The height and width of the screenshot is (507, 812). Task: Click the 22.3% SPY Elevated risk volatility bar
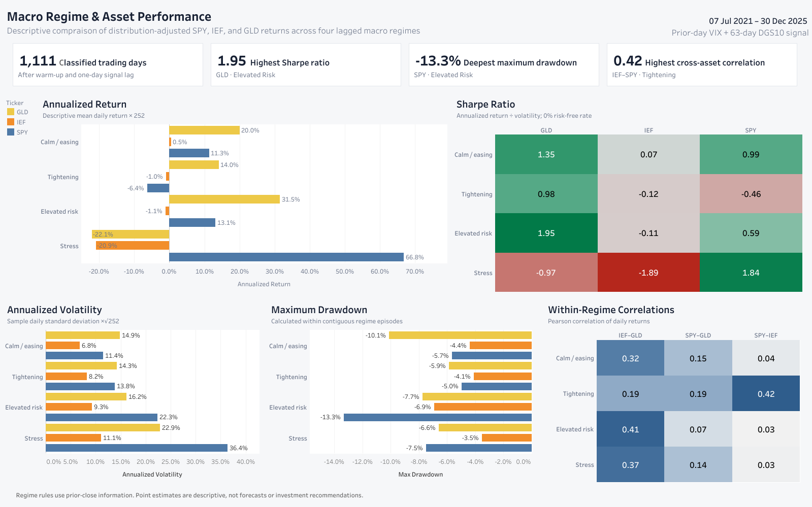[x=102, y=417]
